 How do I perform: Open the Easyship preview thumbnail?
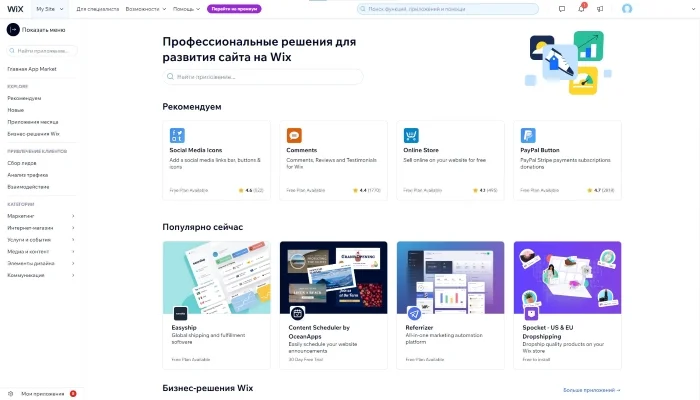pos(217,278)
